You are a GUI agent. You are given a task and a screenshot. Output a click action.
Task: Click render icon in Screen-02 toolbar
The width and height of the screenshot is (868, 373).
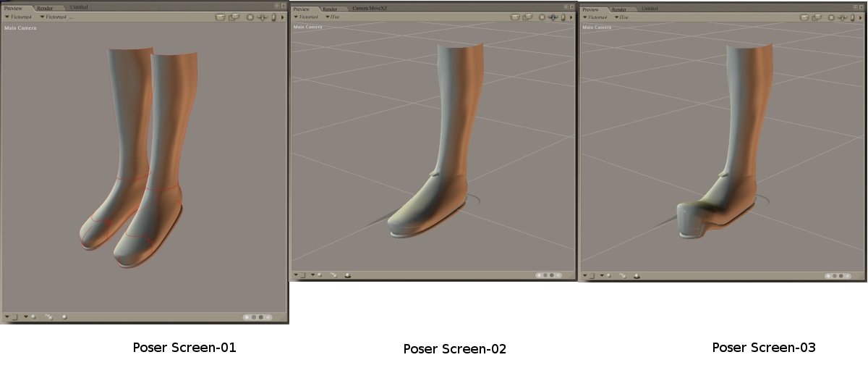[x=515, y=17]
